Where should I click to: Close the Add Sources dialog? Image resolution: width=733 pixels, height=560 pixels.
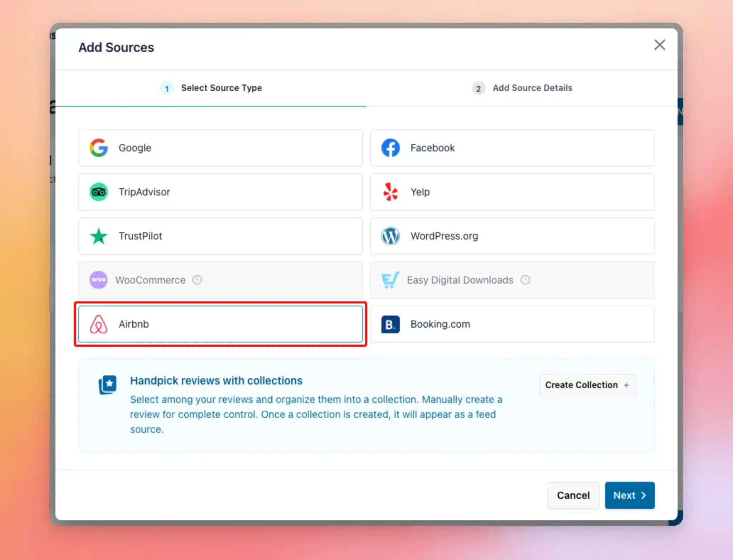click(x=660, y=45)
